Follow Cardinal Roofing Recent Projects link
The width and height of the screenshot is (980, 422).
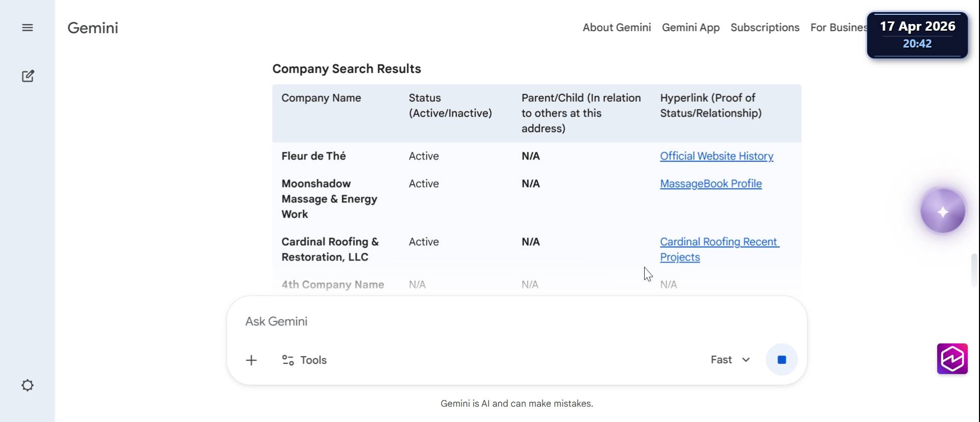pos(719,242)
